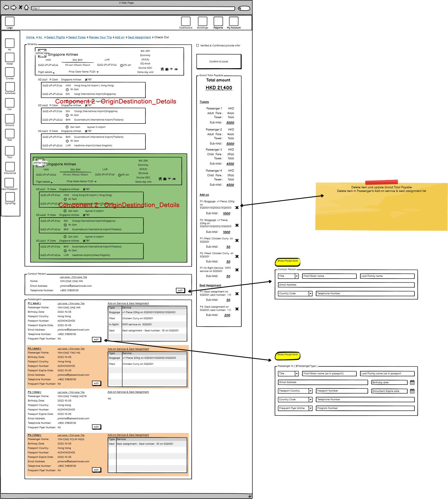Open Frequent Flyer Airline dropdown
448x499 pixels.
coord(310,408)
